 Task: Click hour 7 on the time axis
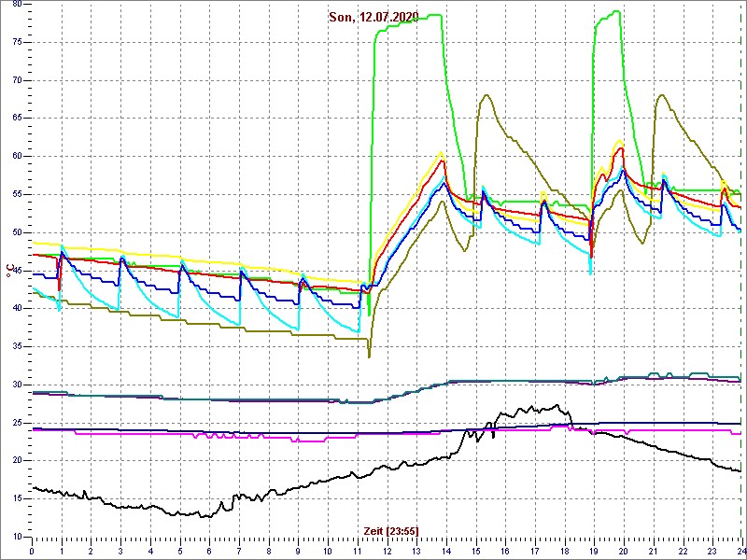tap(239, 551)
